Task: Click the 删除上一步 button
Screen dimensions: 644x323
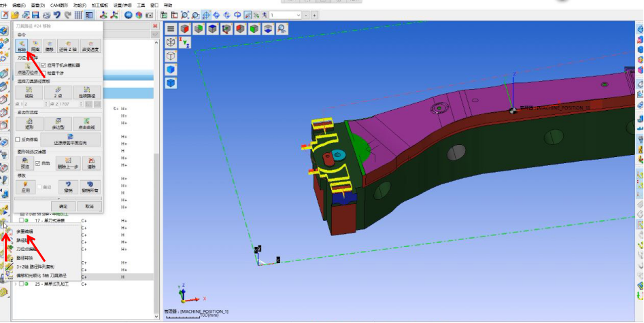Action: [x=68, y=163]
